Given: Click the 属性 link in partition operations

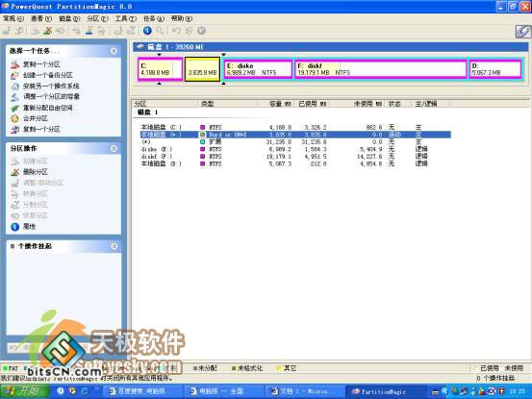Looking at the screenshot, I should [29, 227].
